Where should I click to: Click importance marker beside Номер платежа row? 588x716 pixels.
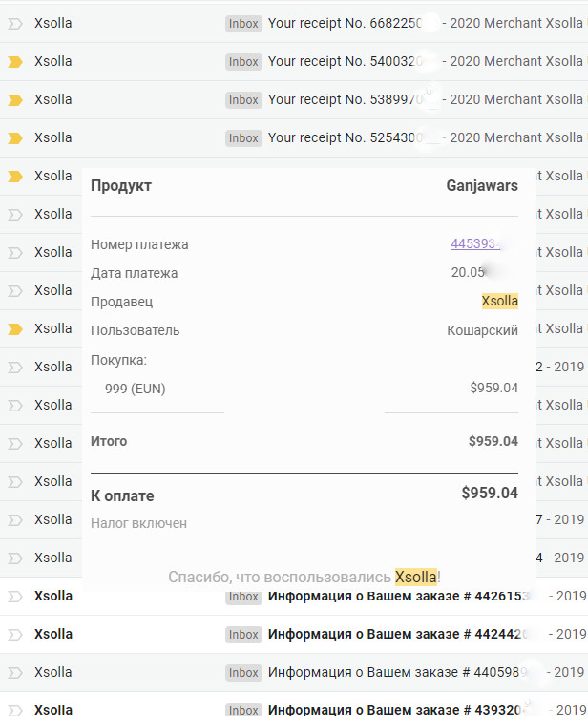pyautogui.click(x=14, y=253)
